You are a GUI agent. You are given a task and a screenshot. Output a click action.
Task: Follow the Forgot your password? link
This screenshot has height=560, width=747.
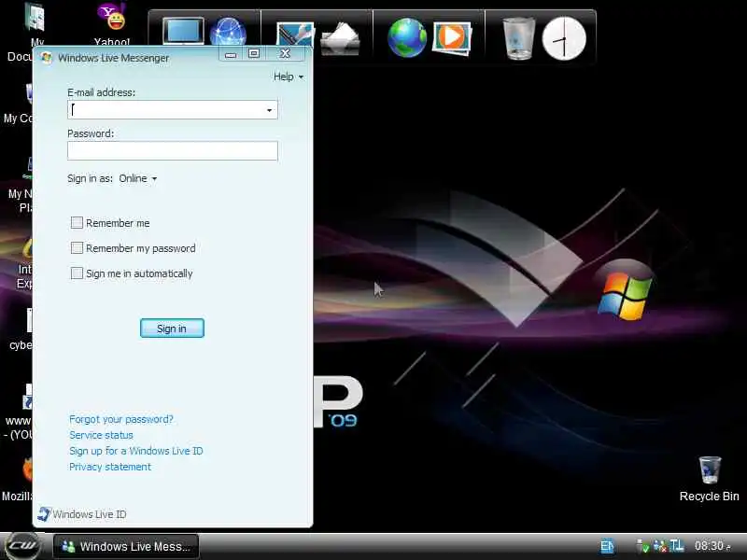121,419
